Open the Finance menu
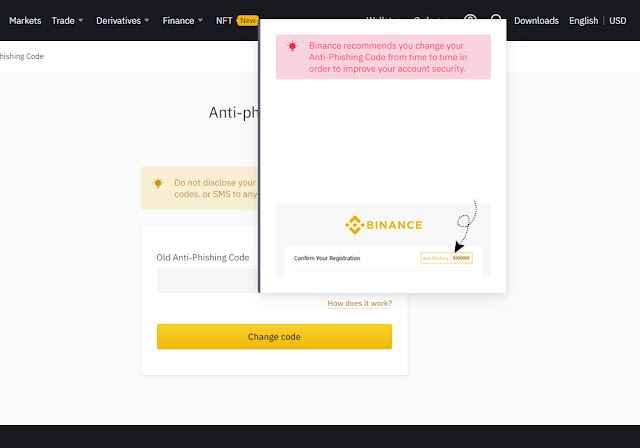 pos(178,21)
